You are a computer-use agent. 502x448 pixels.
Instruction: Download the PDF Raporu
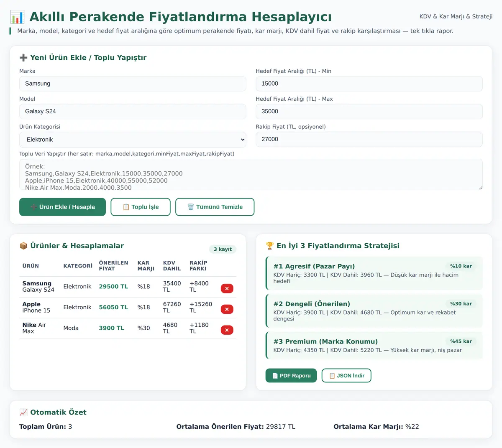click(291, 376)
